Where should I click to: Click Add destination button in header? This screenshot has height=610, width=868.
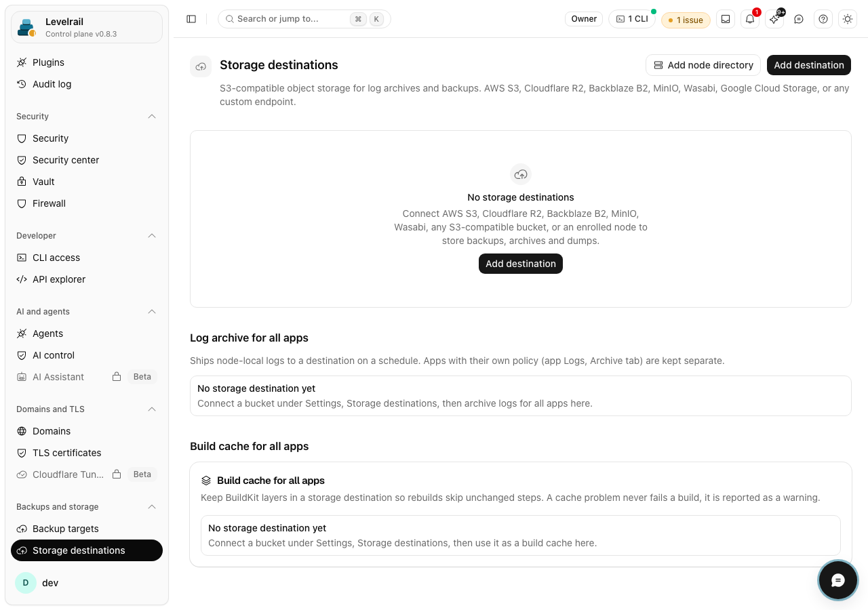[809, 65]
